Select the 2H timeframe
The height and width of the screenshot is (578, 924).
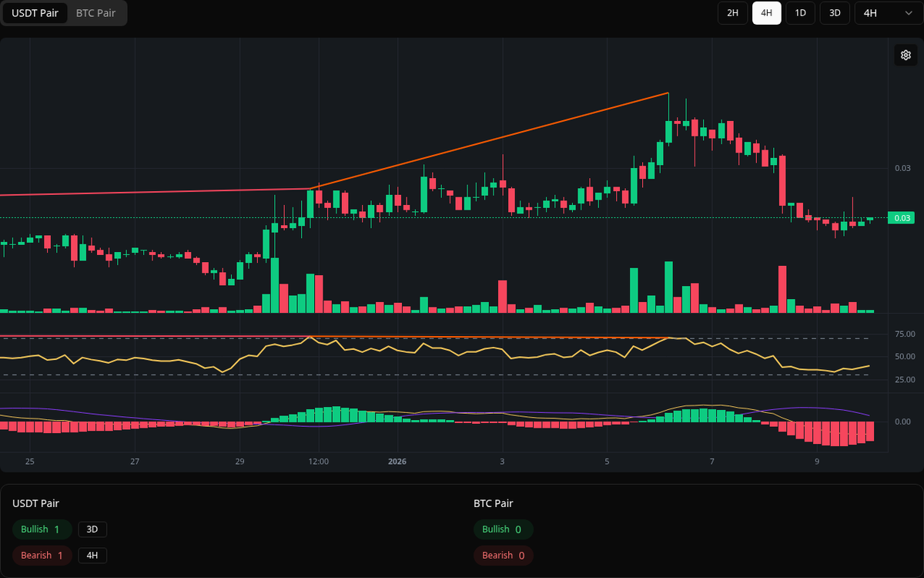tap(731, 13)
